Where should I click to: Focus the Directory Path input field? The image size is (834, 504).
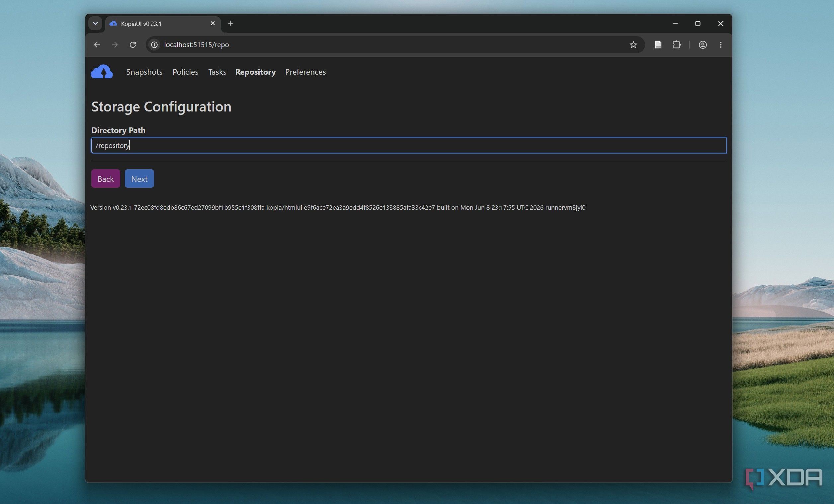(409, 145)
